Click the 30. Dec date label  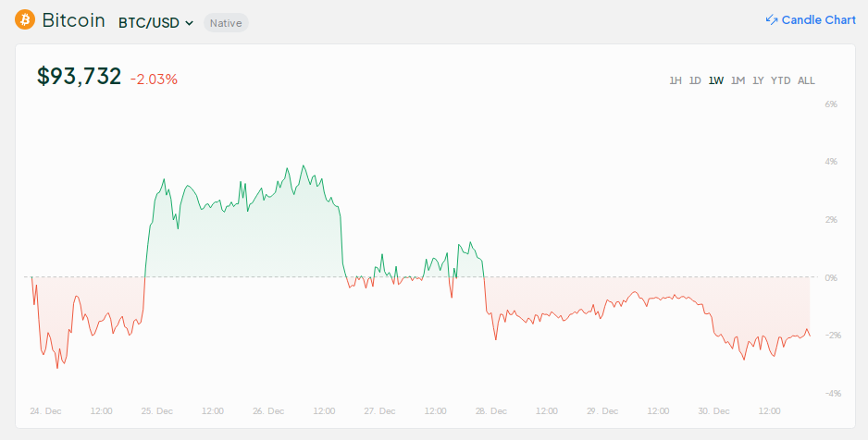[713, 410]
